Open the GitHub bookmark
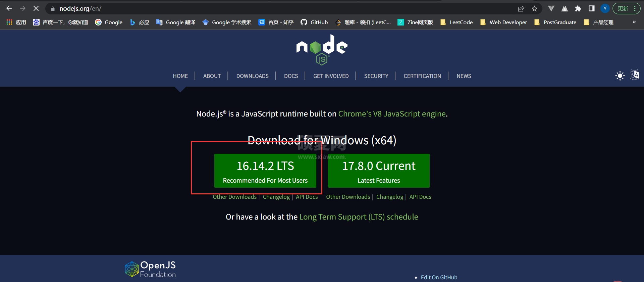Viewport: 644px width, 282px height. [x=314, y=22]
